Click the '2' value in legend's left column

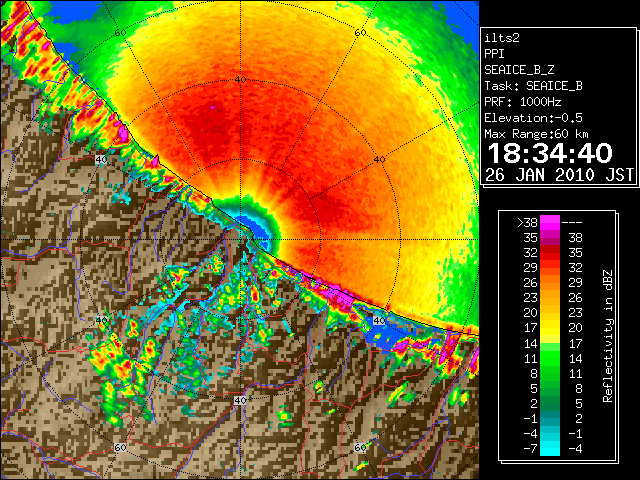(533, 404)
